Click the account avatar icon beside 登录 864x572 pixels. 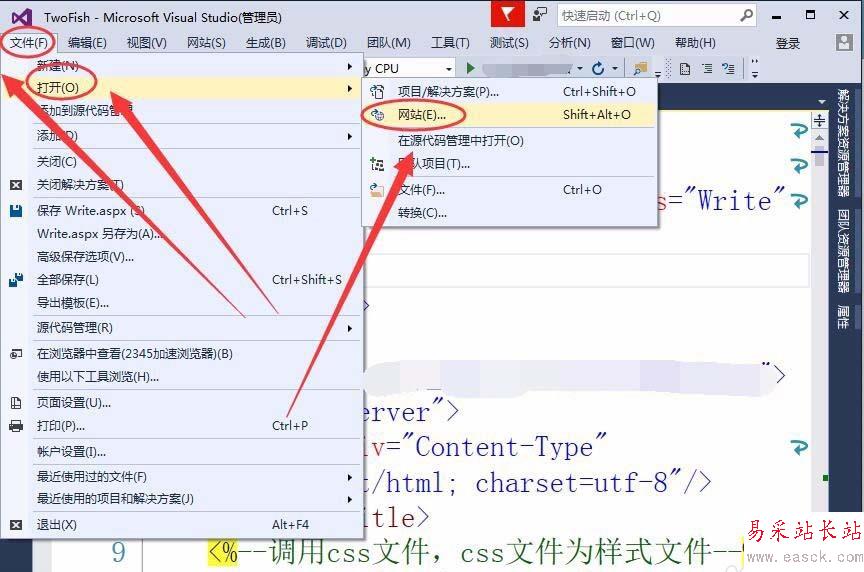point(844,42)
